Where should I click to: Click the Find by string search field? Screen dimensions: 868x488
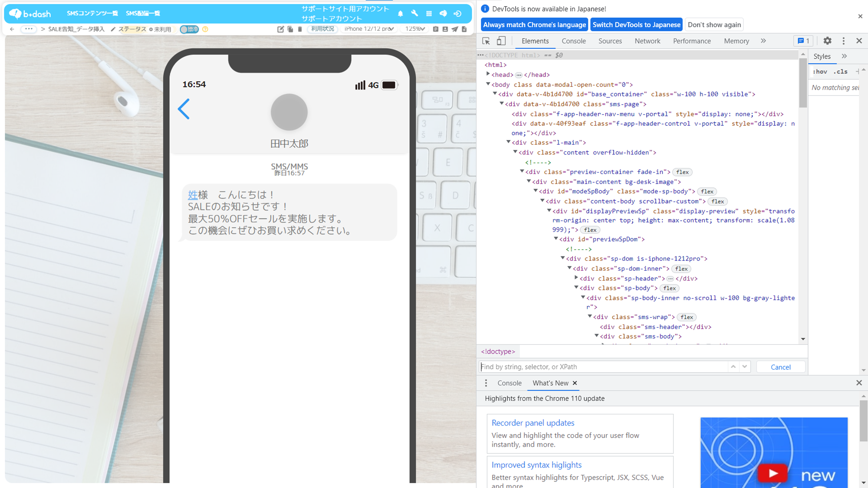pyautogui.click(x=603, y=367)
